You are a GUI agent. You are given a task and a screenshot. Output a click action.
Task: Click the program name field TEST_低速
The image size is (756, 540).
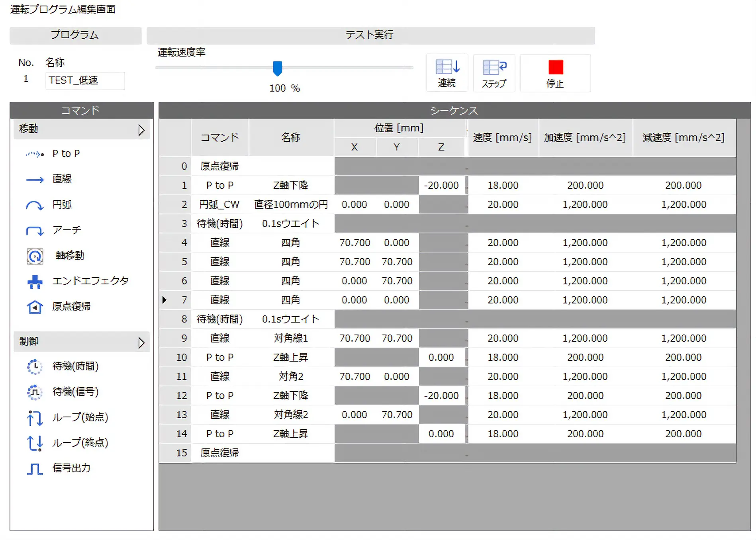(85, 80)
